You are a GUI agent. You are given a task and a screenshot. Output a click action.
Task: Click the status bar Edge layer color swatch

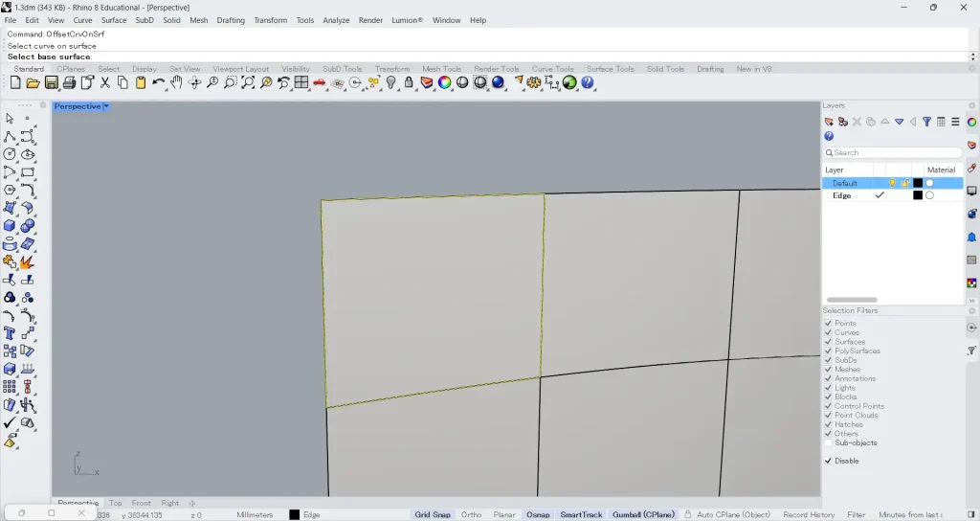pyautogui.click(x=295, y=514)
